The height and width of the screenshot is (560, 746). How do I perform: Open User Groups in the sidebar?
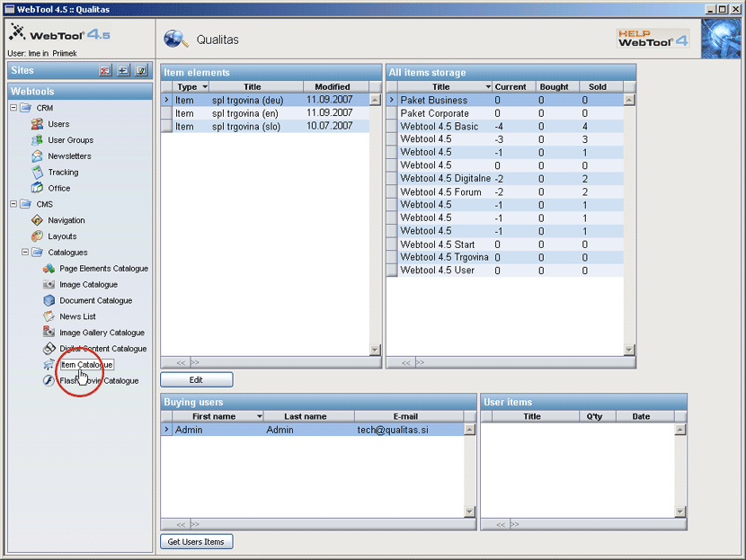click(x=70, y=140)
